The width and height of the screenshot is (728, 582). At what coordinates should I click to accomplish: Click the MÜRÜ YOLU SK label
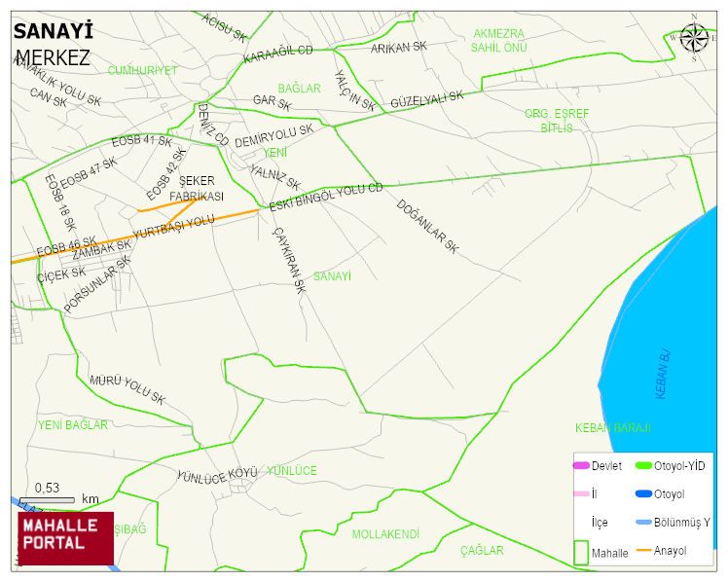click(127, 389)
